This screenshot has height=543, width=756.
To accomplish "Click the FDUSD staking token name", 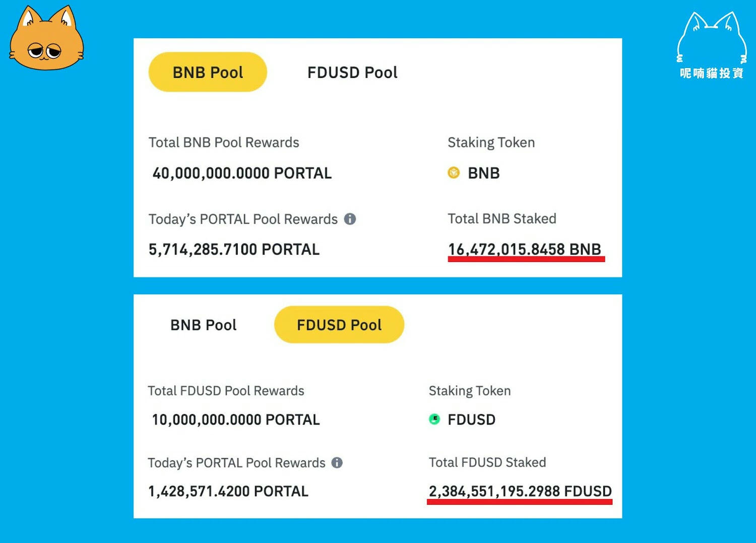I will click(x=472, y=420).
